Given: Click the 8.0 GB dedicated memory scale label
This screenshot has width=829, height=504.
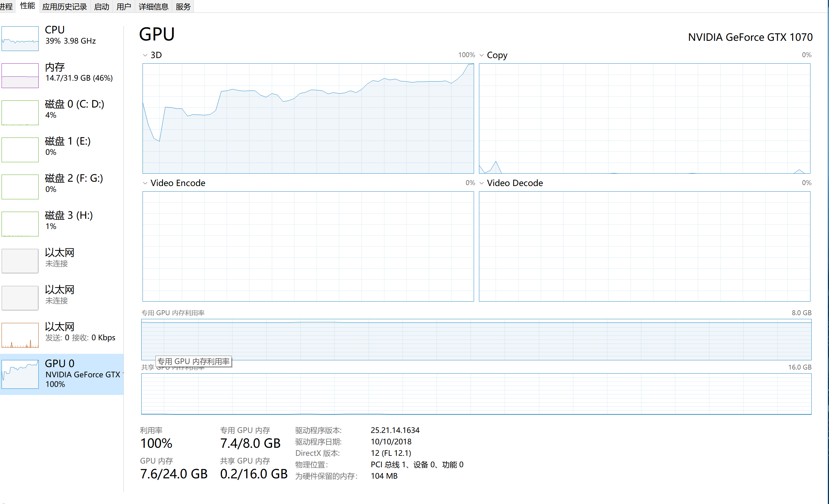Looking at the screenshot, I should [801, 313].
